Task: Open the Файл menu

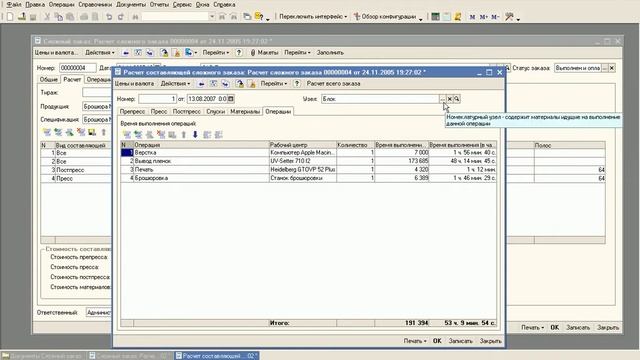Action: pyautogui.click(x=14, y=4)
